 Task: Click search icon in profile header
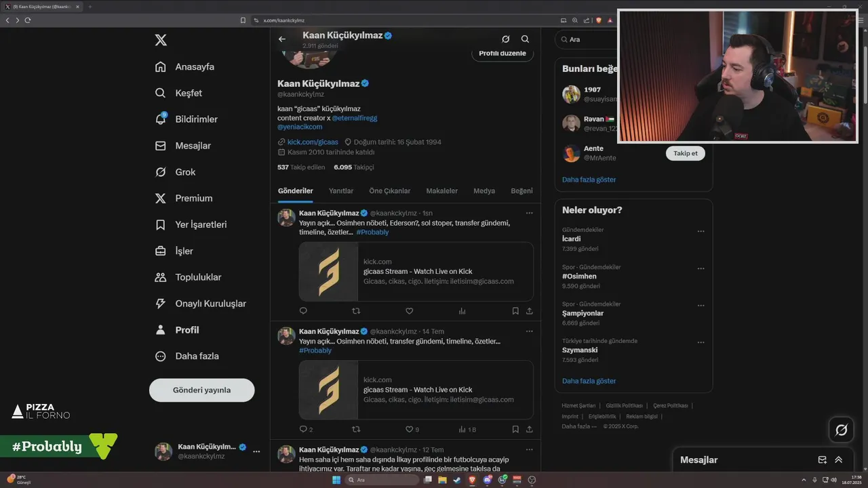point(525,39)
